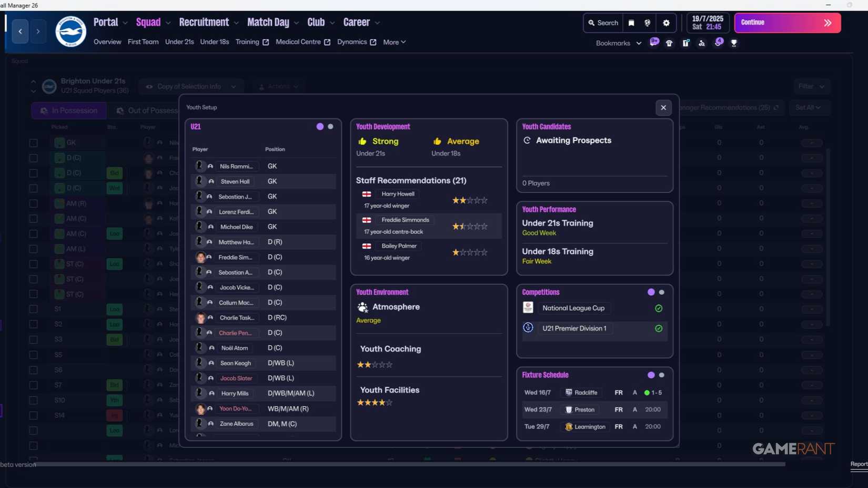
Task: Close the Youth Setup dialog
Action: coord(663,108)
